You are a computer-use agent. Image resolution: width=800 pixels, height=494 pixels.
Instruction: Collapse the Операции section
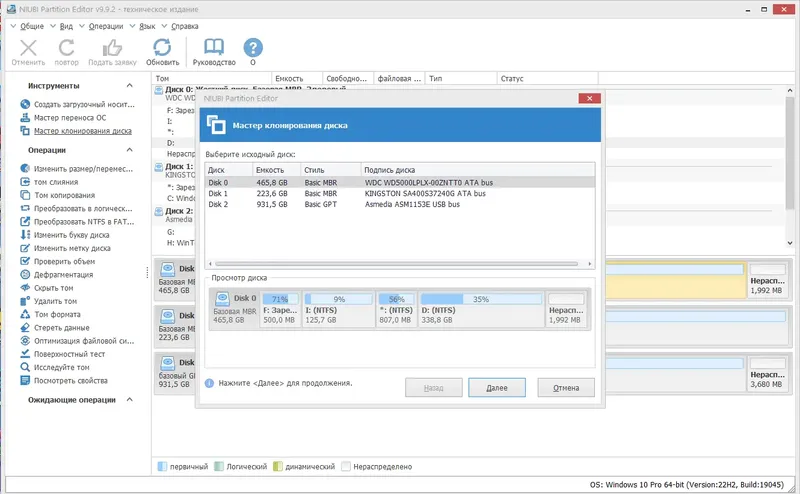(130, 150)
